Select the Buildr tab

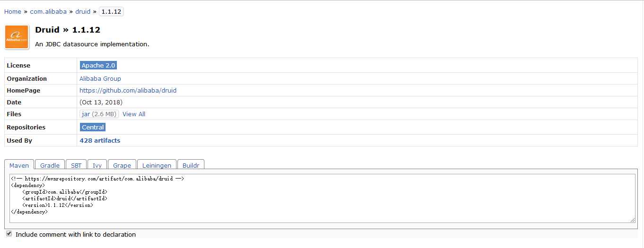point(191,165)
